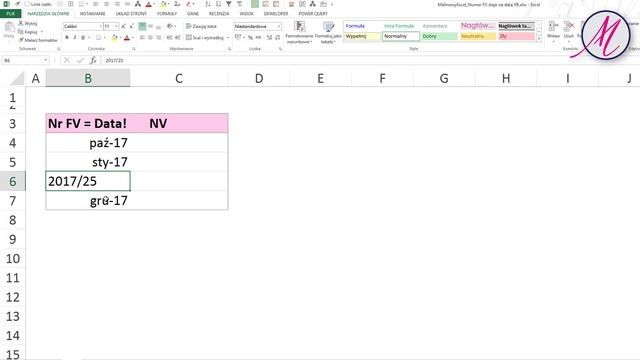Click the formula bar confirm checkmark icon
This screenshot has height=360, width=640.
(80, 60)
